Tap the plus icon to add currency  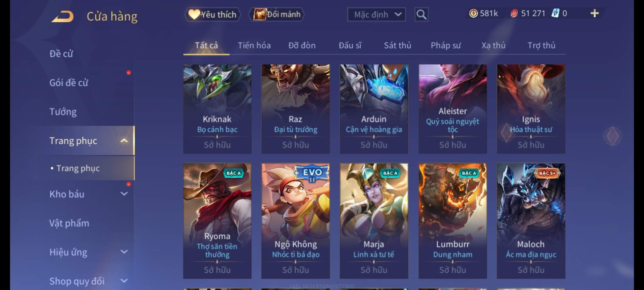pyautogui.click(x=595, y=13)
